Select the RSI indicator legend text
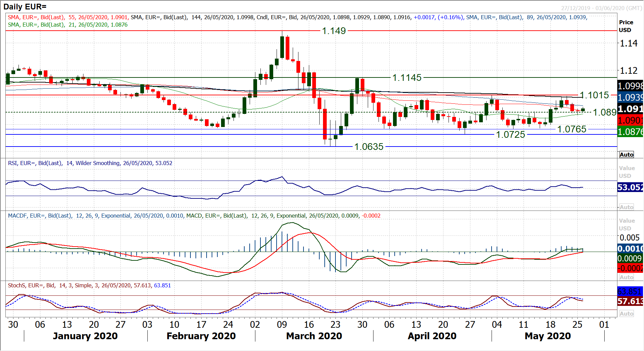Image resolution: width=644 pixels, height=351 pixels. click(90, 163)
